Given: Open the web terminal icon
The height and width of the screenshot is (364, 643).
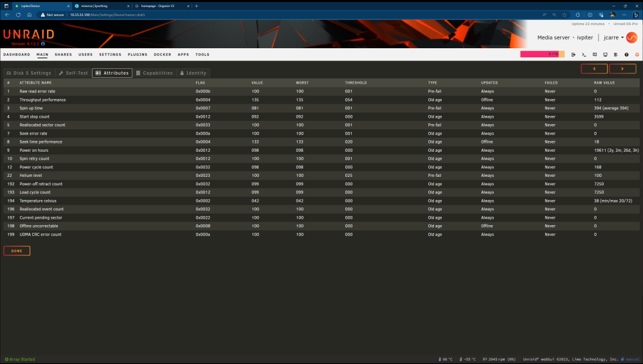Looking at the screenshot, I should [584, 55].
